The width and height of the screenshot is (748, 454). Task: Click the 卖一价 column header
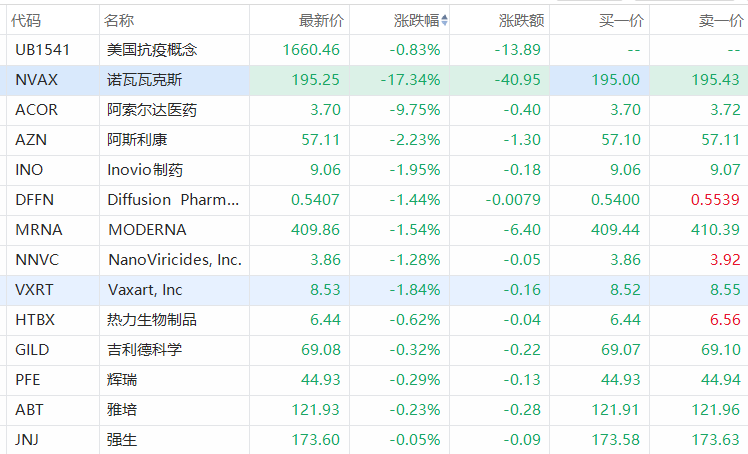[719, 20]
